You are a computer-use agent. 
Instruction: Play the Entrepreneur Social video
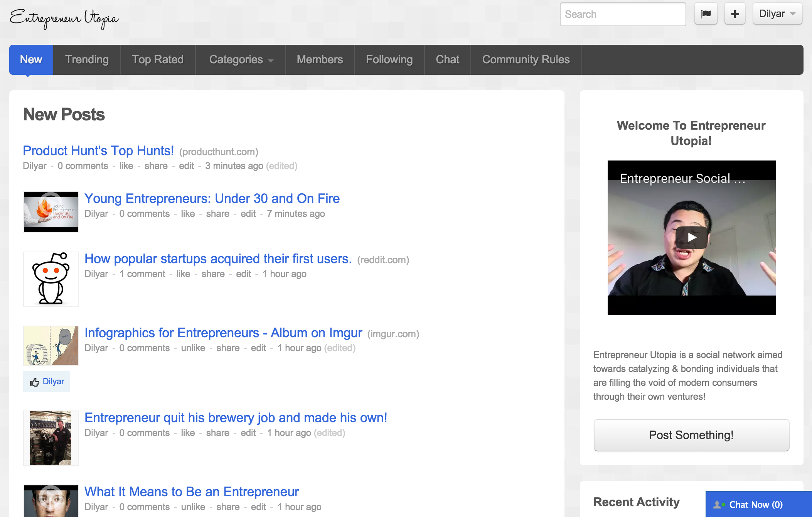click(691, 237)
